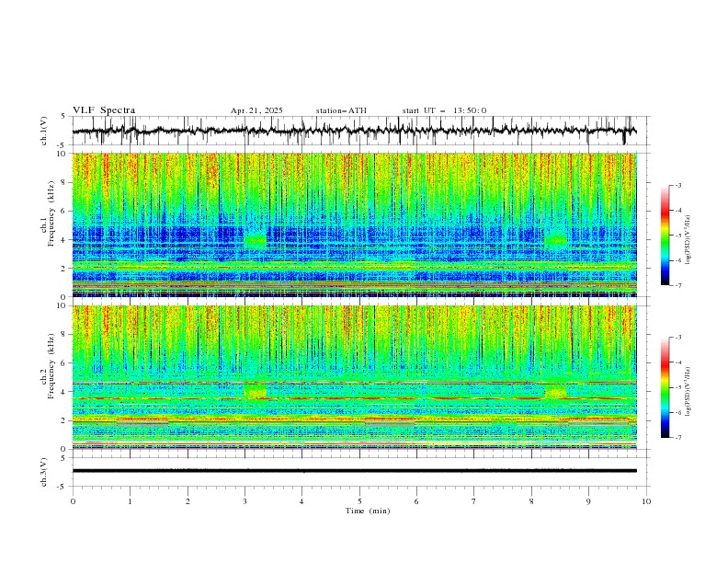Click the "-3" value on ch.1 colorbar

677,185
